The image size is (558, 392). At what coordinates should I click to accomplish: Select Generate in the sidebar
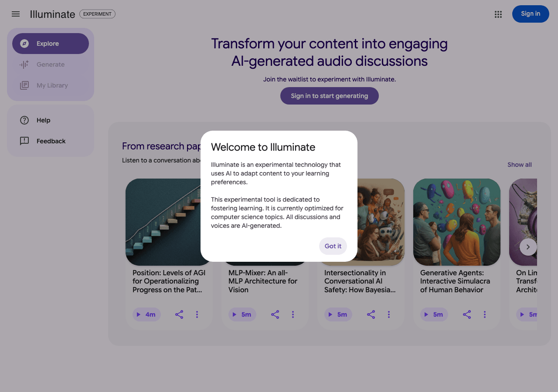[x=51, y=64]
